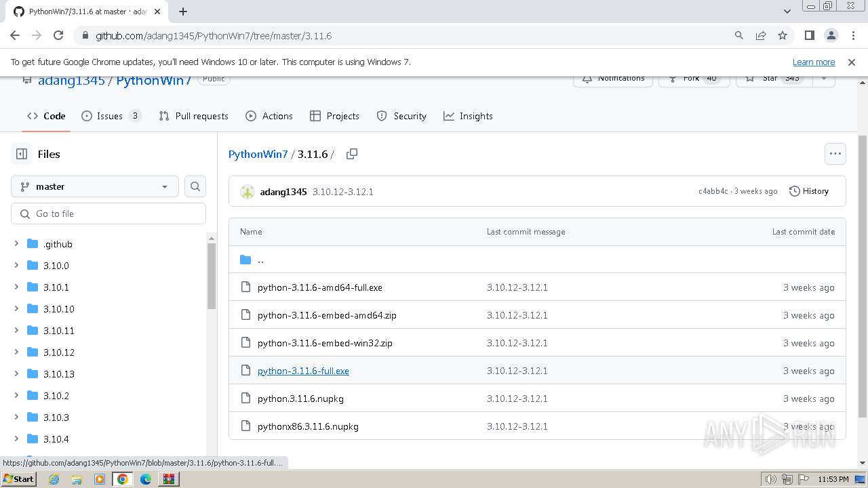Expand the 3.10.11 folder tree
Viewport: 868px width, 488px height.
(16, 330)
